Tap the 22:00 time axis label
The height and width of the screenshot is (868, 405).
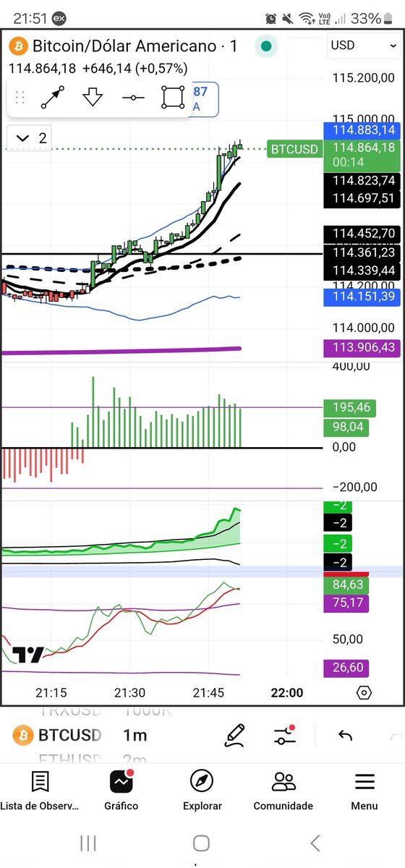coord(286,692)
